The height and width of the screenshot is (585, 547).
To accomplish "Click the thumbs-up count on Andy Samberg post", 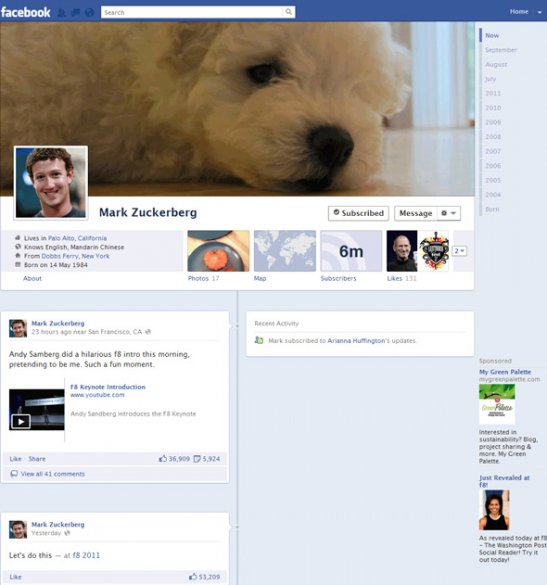I will [x=174, y=459].
